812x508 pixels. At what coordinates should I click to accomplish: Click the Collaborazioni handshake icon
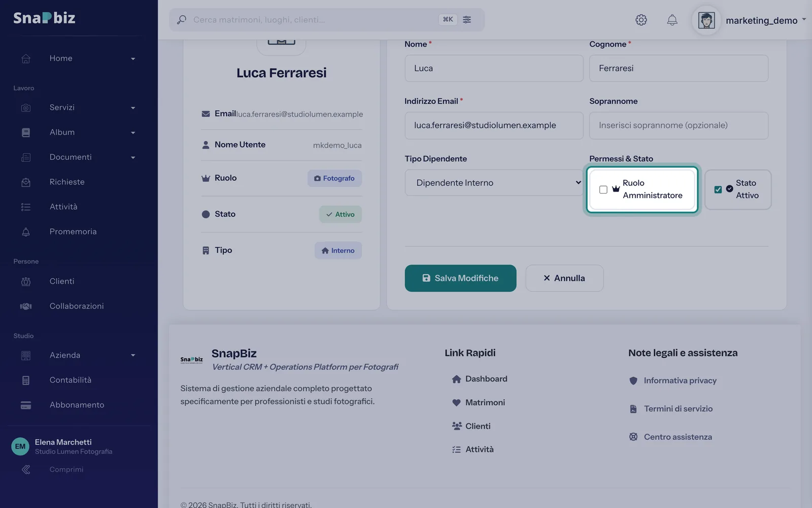click(x=26, y=306)
